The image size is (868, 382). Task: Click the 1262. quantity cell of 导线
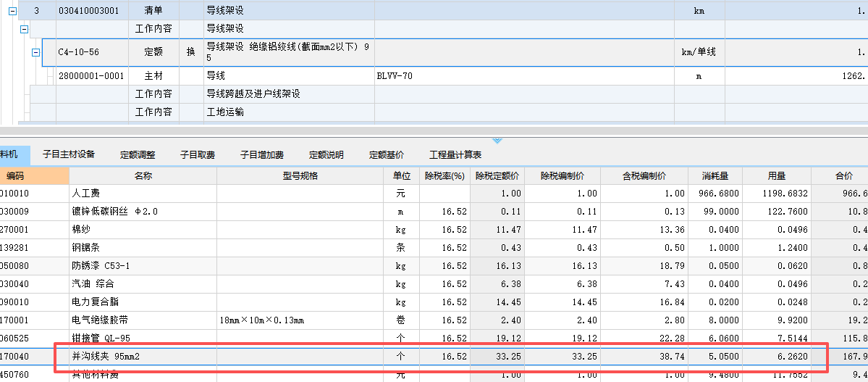pos(796,76)
